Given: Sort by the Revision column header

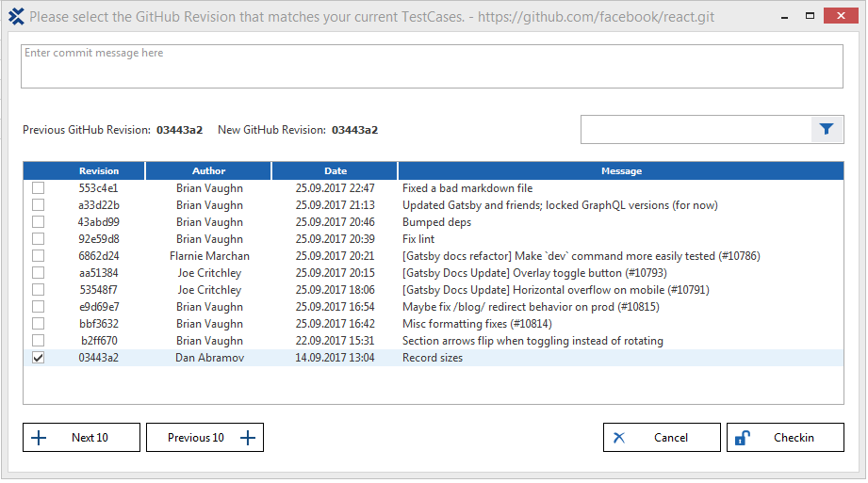Looking at the screenshot, I should tap(99, 171).
